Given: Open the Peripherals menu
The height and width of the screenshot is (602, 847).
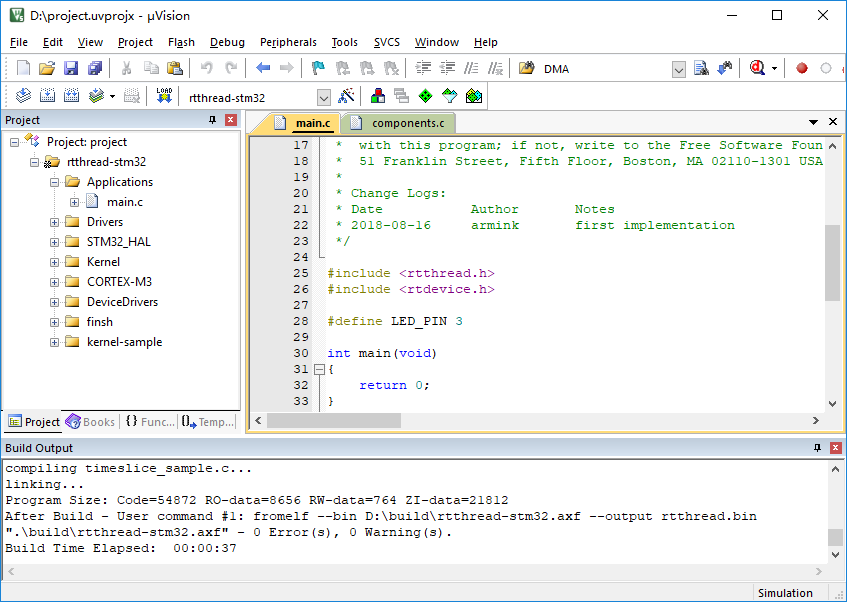Looking at the screenshot, I should coord(288,42).
